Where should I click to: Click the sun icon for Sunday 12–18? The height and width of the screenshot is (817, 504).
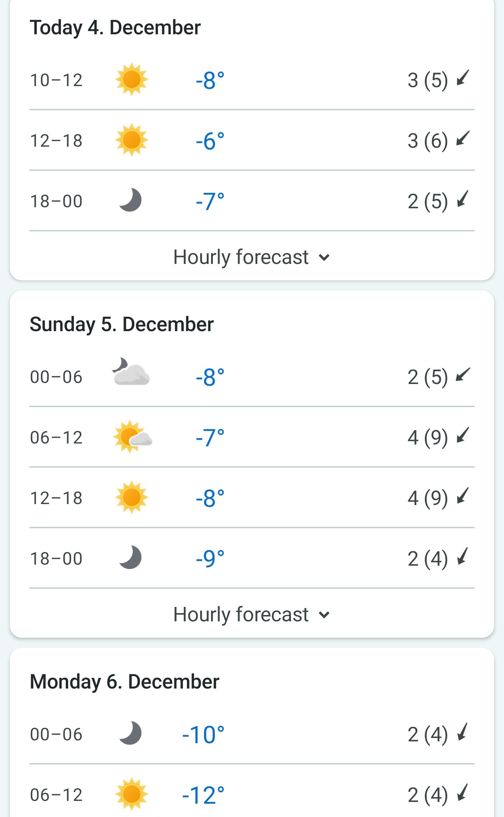click(x=132, y=497)
